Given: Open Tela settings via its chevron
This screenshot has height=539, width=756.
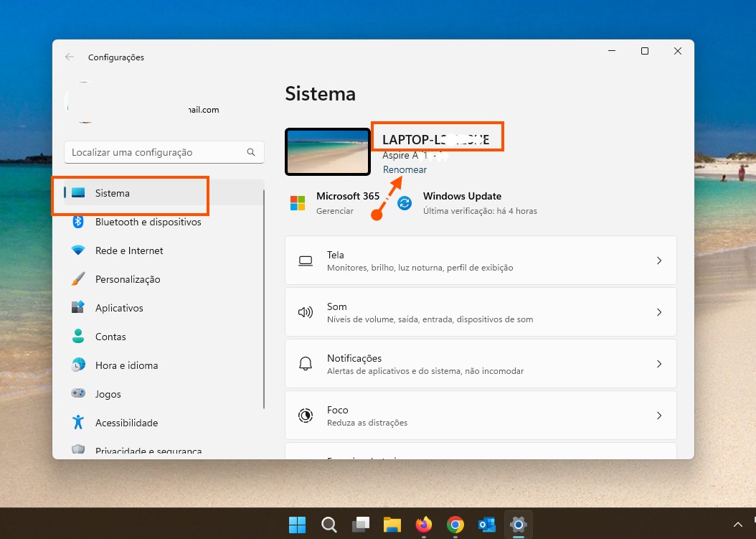Looking at the screenshot, I should pyautogui.click(x=659, y=261).
